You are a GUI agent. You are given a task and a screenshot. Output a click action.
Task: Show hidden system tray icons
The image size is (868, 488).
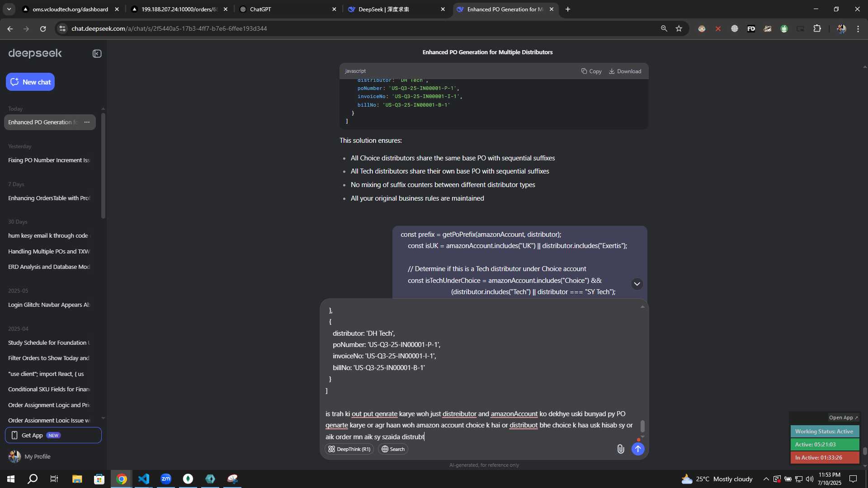click(x=766, y=479)
